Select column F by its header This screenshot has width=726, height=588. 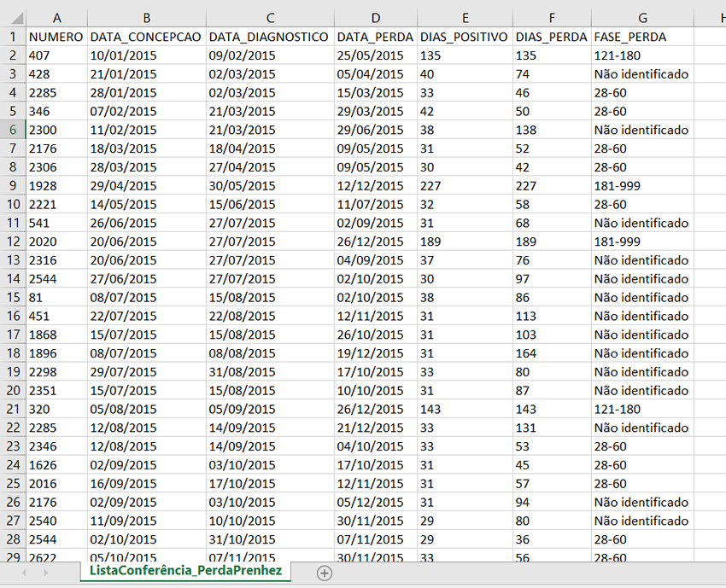click(552, 18)
